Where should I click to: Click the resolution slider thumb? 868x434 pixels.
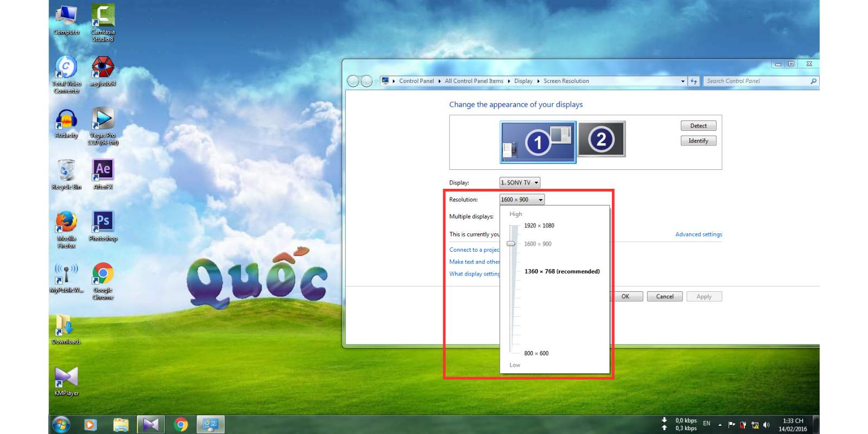point(511,244)
